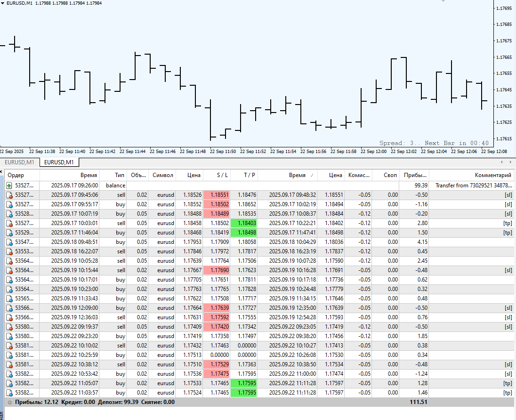The image size is (516, 420).
Task: Close the terminal panel with the small x
Action: pyautogui.click(x=1, y=171)
